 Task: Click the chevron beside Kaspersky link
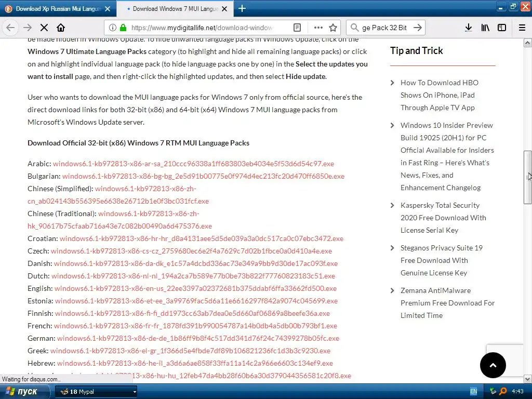point(393,205)
